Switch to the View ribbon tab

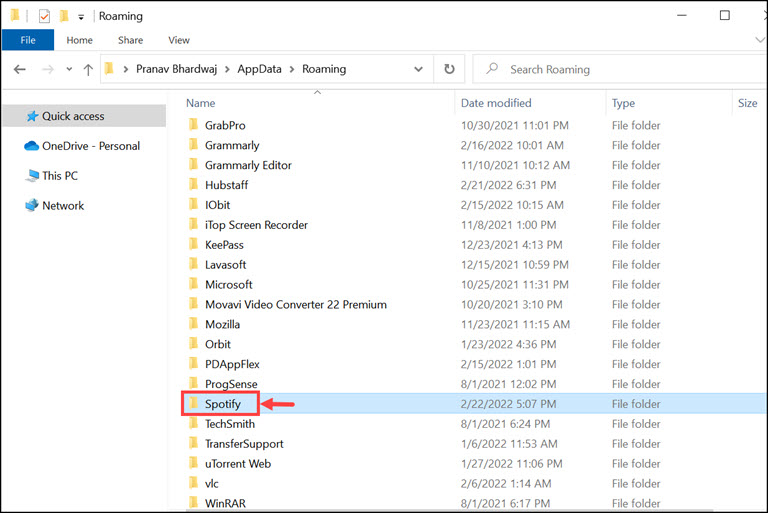click(x=179, y=40)
